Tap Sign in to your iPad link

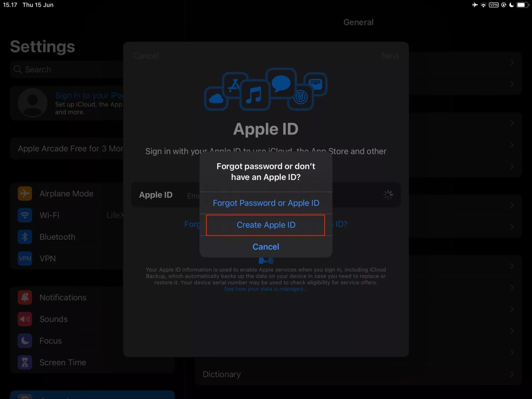pyautogui.click(x=89, y=95)
